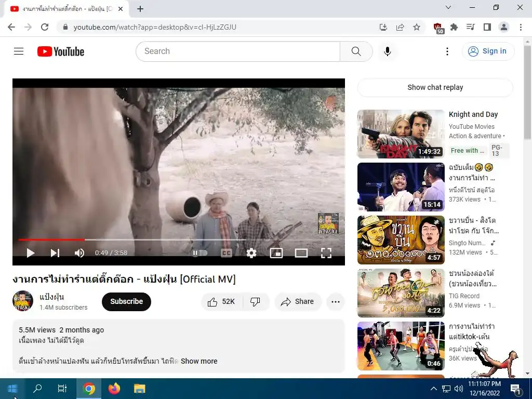The width and height of the screenshot is (532, 399).
Task: Open the 0:46 dance video thumbnail
Action: pyautogui.click(x=401, y=345)
